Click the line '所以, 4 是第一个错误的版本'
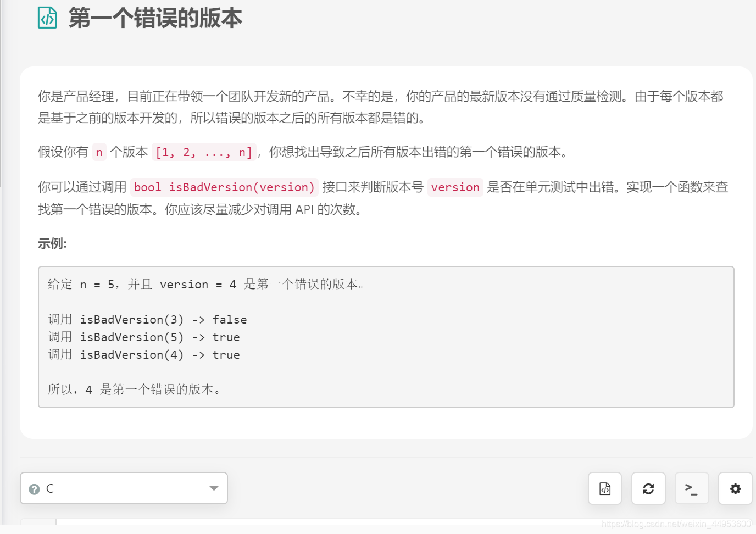The width and height of the screenshot is (756, 534). tap(135, 390)
